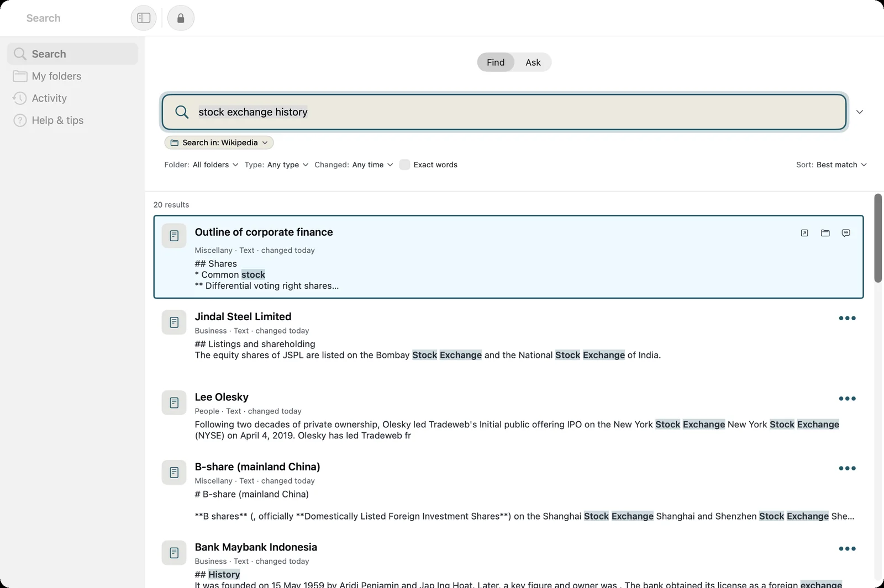Open Activity in the sidebar
The image size is (884, 588).
coord(72,98)
